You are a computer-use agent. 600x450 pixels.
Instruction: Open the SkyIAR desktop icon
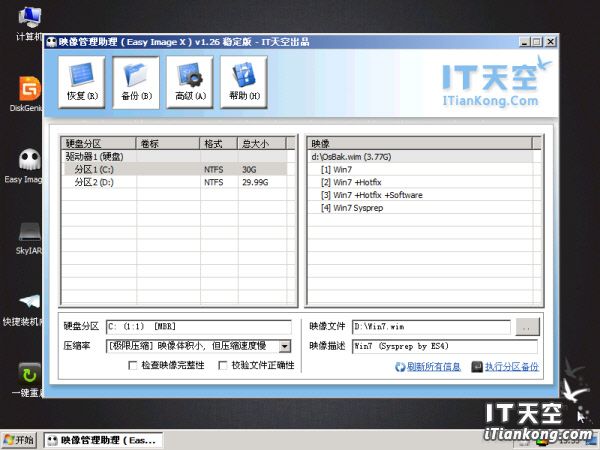coord(29,238)
